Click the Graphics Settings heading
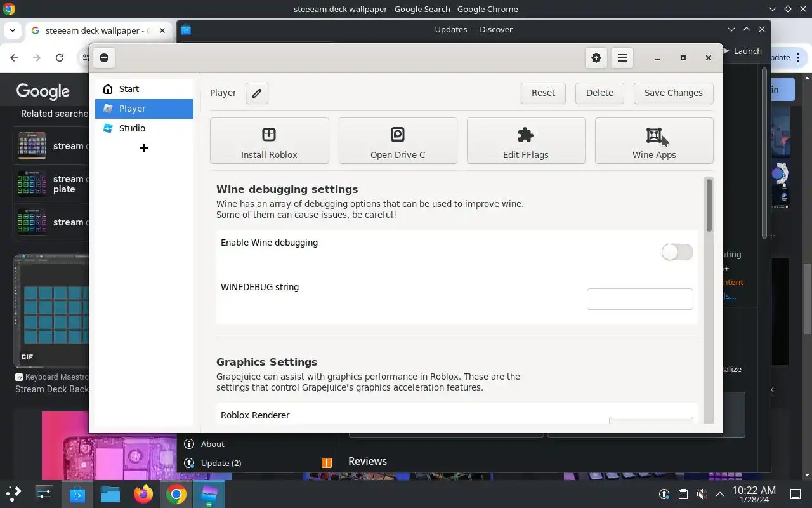The height and width of the screenshot is (508, 812). (x=266, y=362)
